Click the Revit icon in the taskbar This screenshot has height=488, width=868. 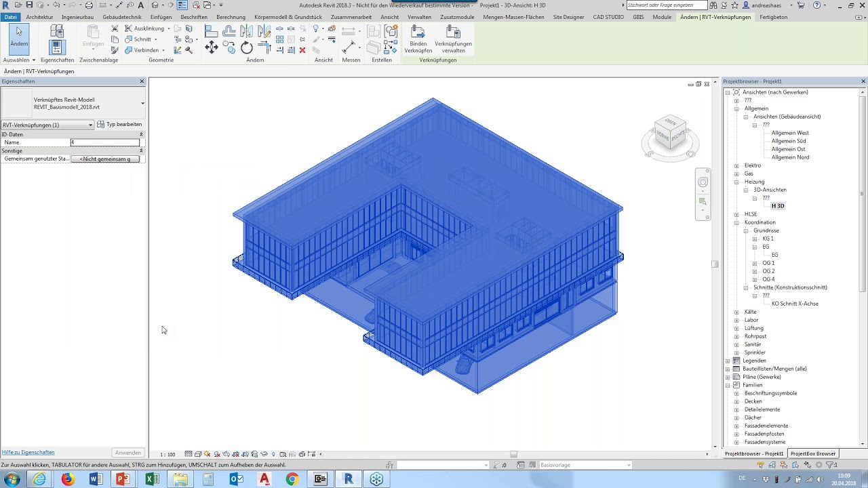tap(349, 479)
